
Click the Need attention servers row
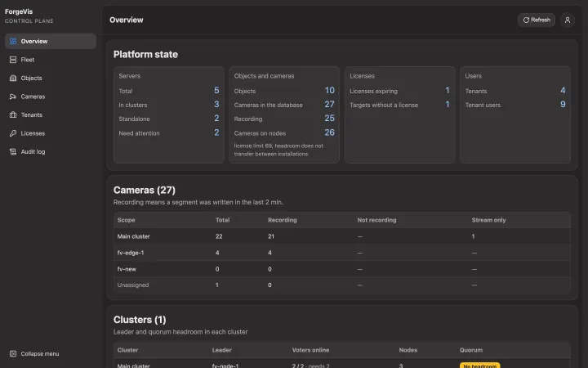click(x=169, y=133)
